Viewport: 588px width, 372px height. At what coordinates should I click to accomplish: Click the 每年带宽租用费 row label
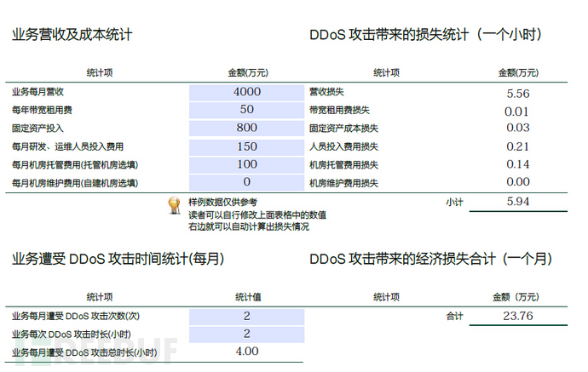click(42, 110)
